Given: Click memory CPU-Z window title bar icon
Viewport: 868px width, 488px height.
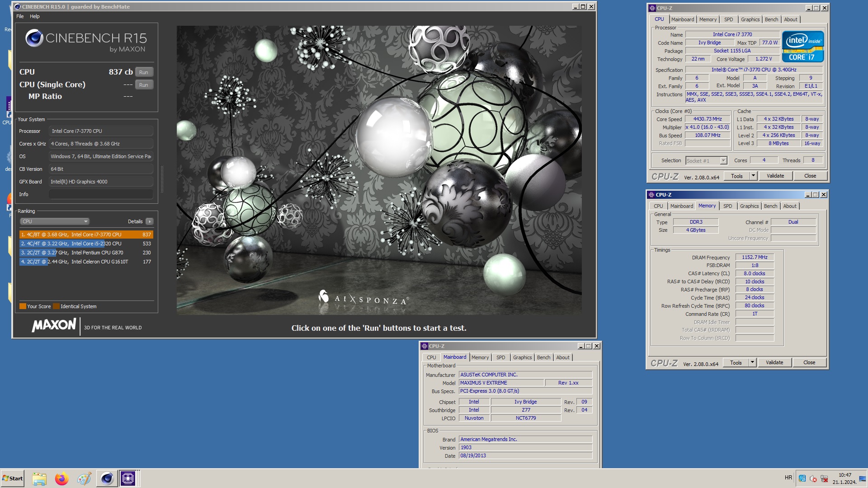Looking at the screenshot, I should [x=651, y=195].
